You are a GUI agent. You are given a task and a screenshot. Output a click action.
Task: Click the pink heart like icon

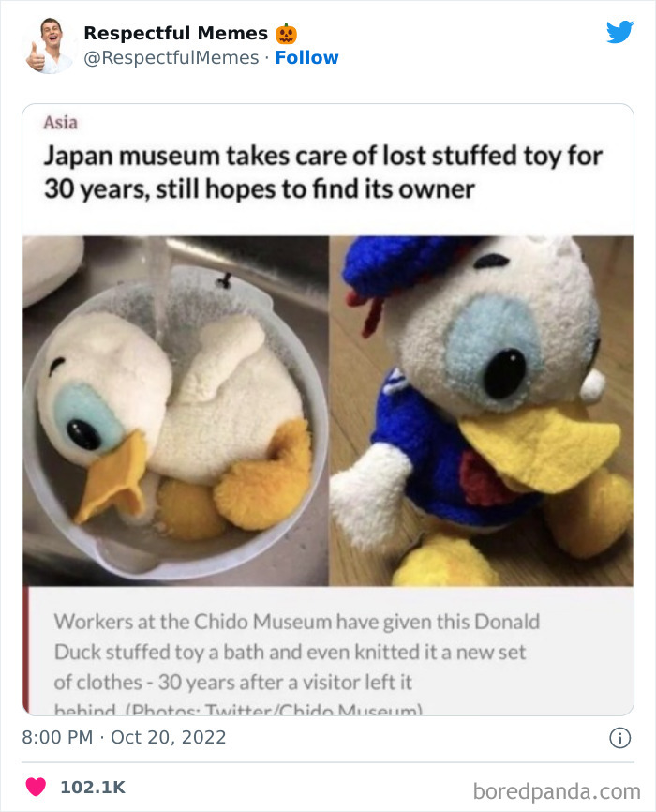(36, 787)
